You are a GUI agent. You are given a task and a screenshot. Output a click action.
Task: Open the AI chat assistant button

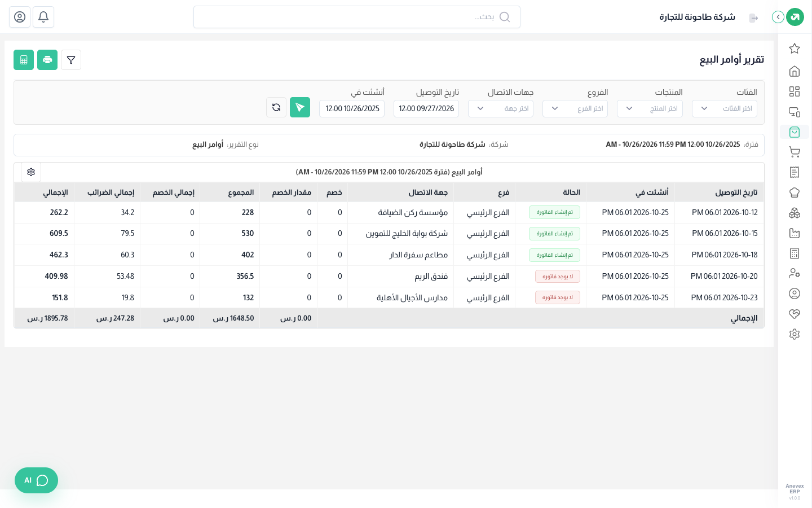[36, 480]
